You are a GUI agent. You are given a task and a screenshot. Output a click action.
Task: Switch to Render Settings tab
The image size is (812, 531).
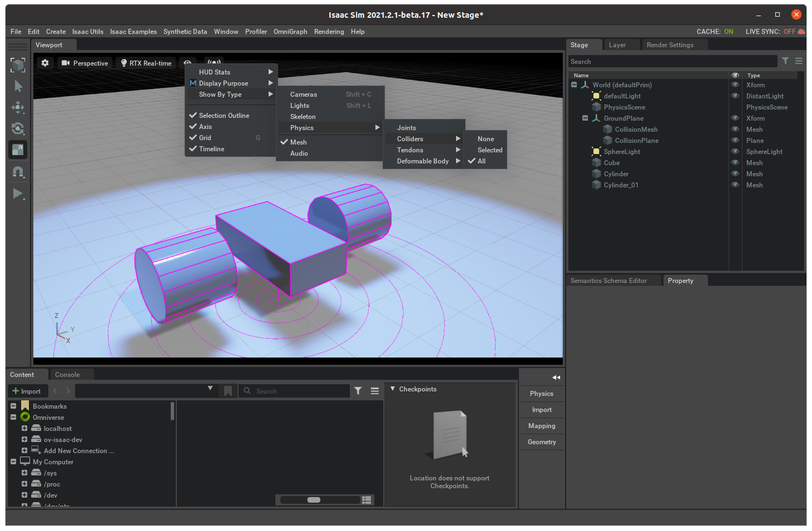[x=670, y=45]
